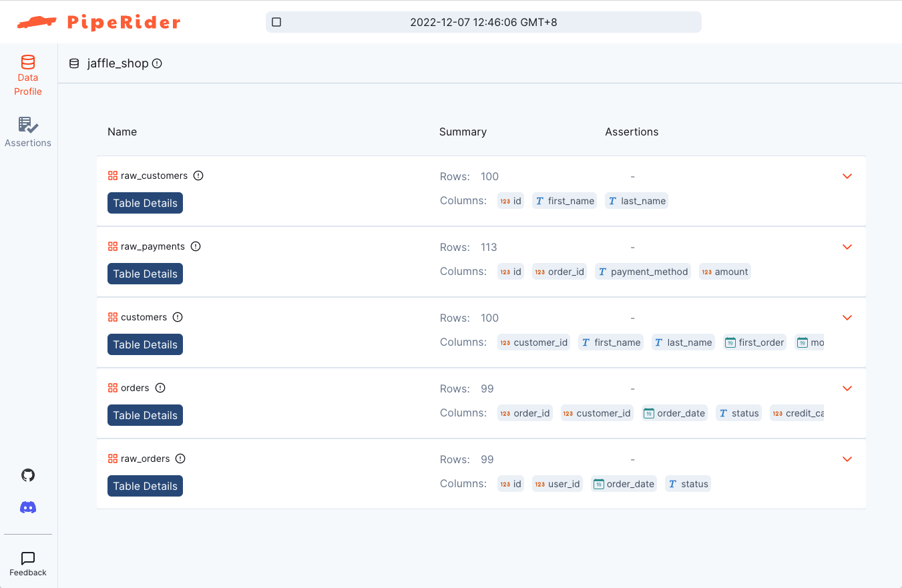Open the Data Profile sidebar section

28,76
